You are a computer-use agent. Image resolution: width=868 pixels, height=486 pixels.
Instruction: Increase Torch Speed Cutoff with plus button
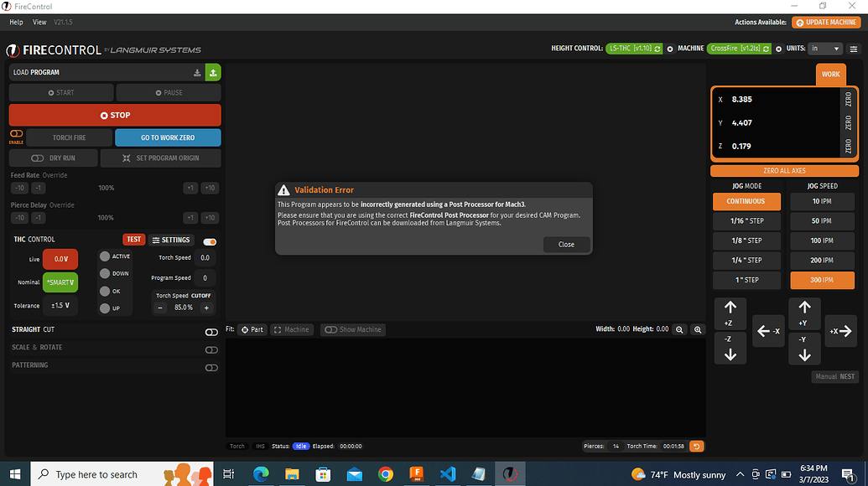pos(206,308)
